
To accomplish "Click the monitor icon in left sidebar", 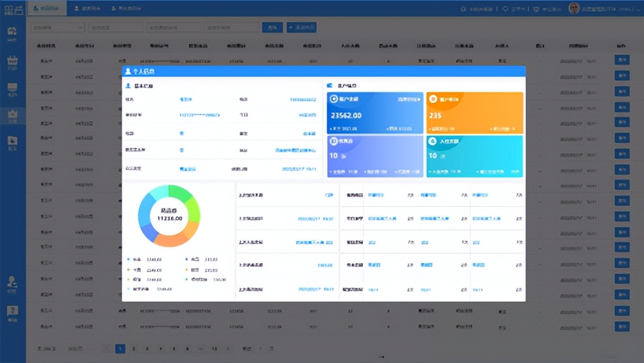I will [x=12, y=89].
